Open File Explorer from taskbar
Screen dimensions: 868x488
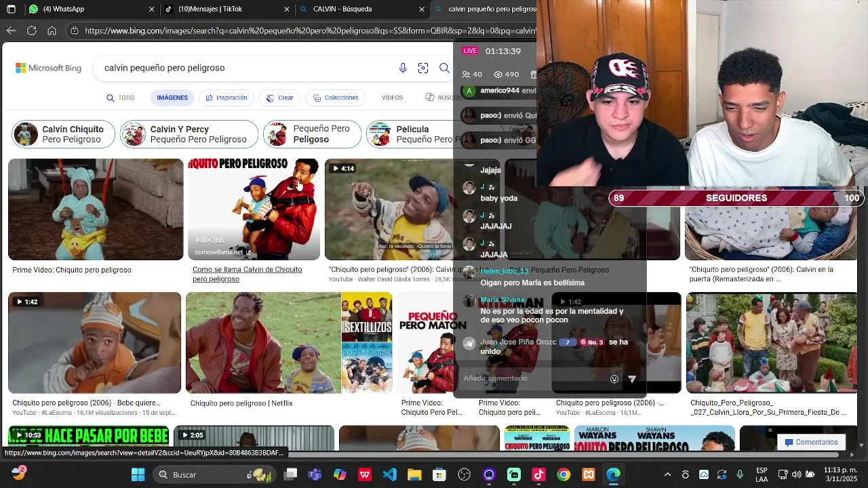(414, 474)
